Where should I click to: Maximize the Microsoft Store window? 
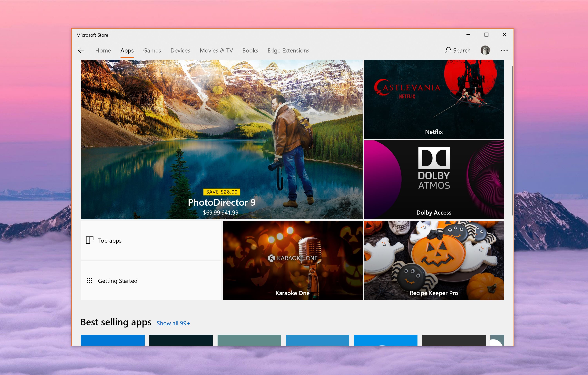(x=486, y=35)
